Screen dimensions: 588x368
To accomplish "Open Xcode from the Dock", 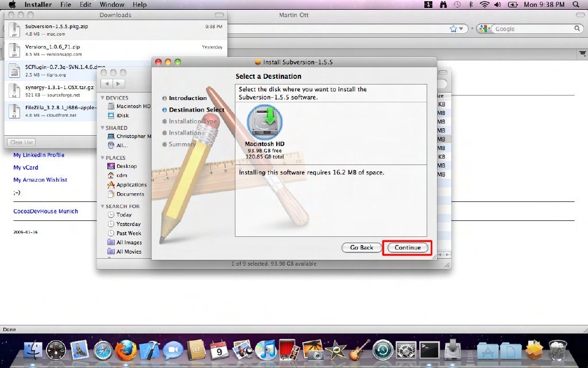I will tap(149, 350).
